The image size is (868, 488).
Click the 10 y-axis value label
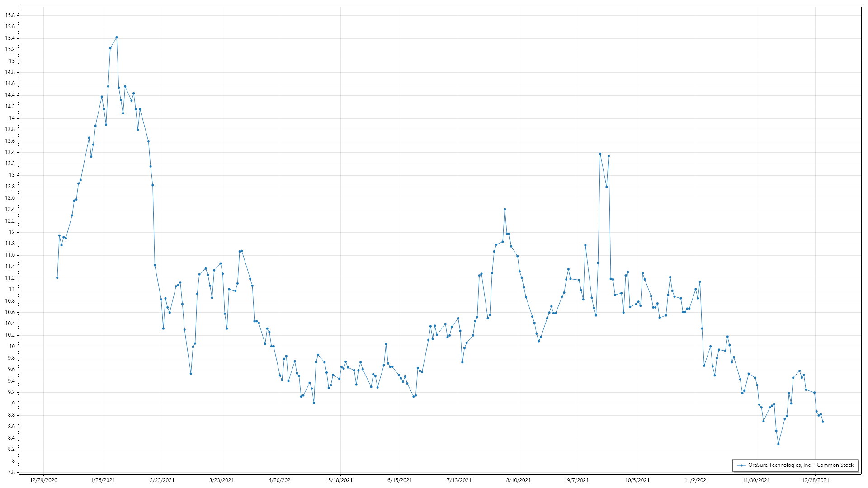click(x=12, y=347)
